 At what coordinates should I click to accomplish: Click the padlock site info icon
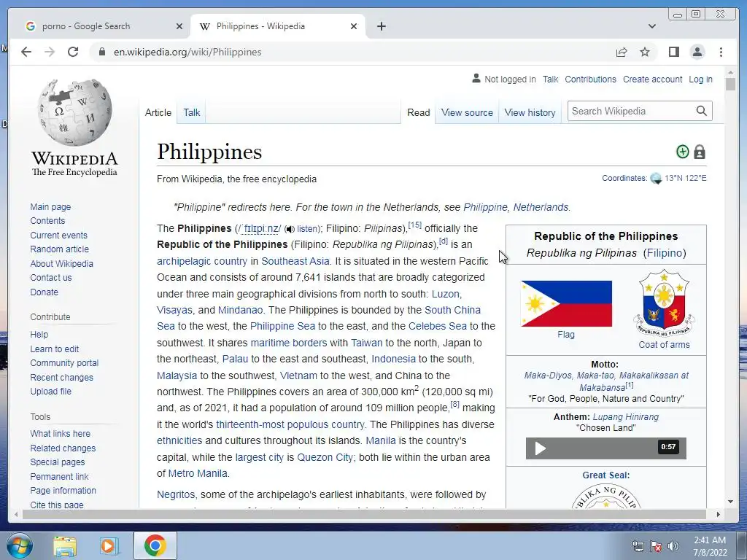[x=101, y=52]
